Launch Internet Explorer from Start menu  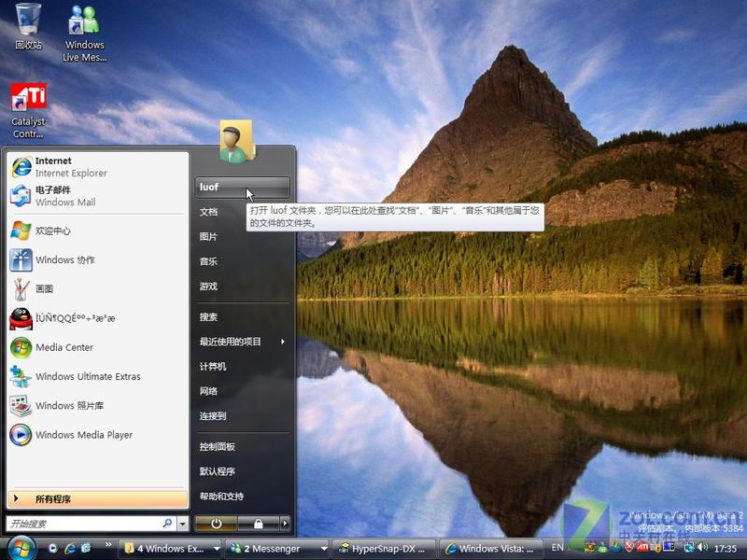pyautogui.click(x=98, y=167)
